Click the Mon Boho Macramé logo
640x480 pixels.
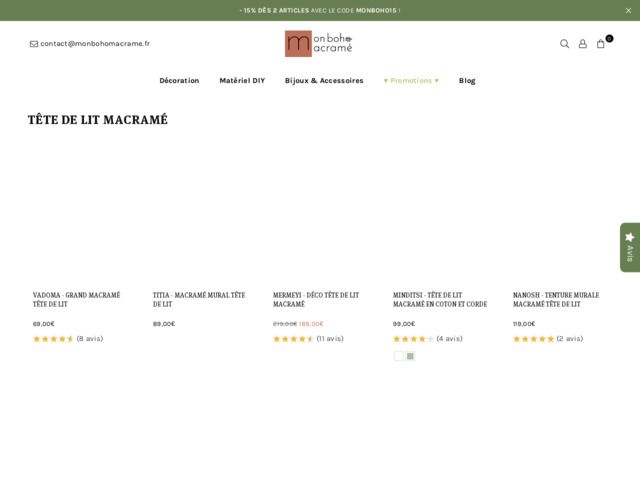318,43
